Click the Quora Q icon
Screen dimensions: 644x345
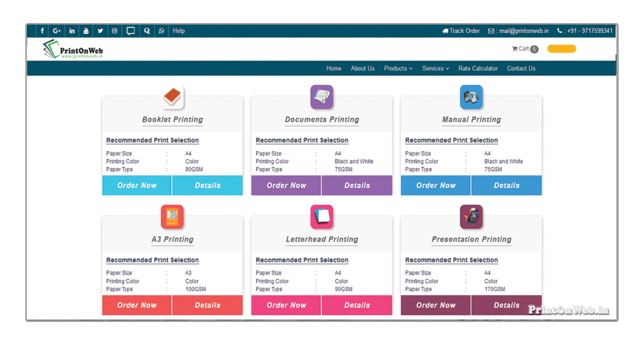point(146,31)
